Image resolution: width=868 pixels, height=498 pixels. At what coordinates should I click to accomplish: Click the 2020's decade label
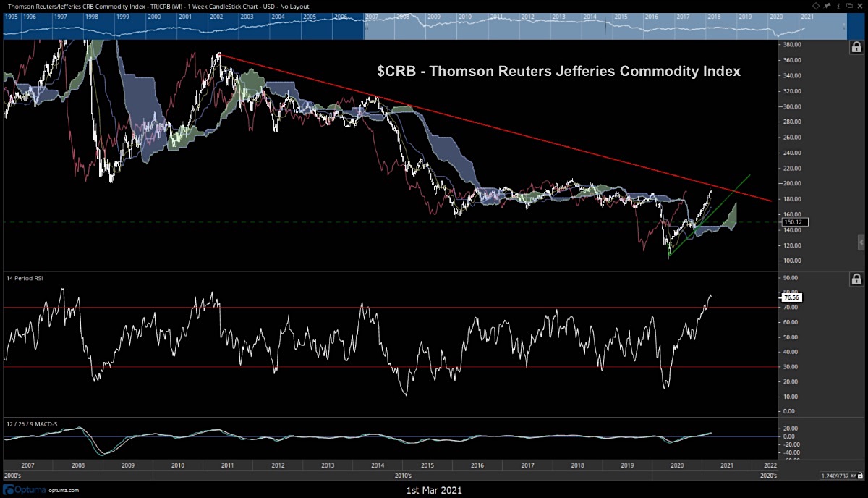click(x=768, y=476)
